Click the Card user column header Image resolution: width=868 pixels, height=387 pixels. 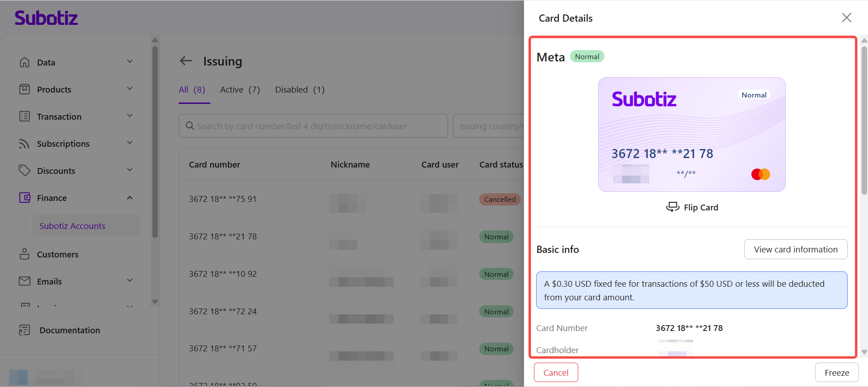pos(440,165)
